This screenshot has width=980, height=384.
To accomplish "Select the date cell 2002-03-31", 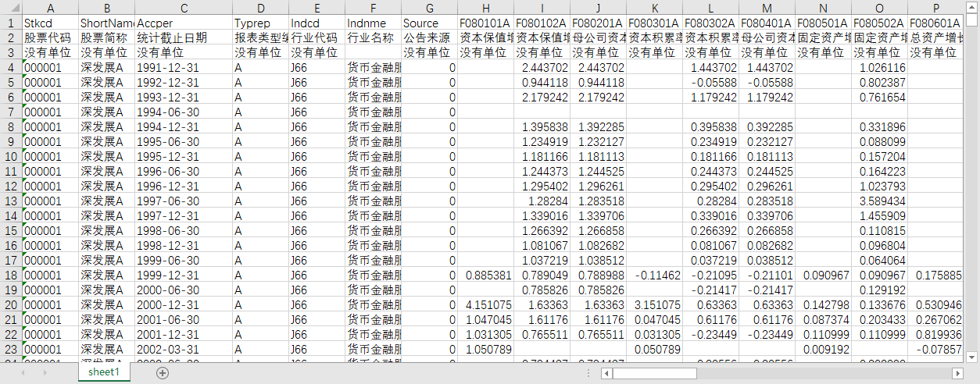I will pyautogui.click(x=184, y=350).
